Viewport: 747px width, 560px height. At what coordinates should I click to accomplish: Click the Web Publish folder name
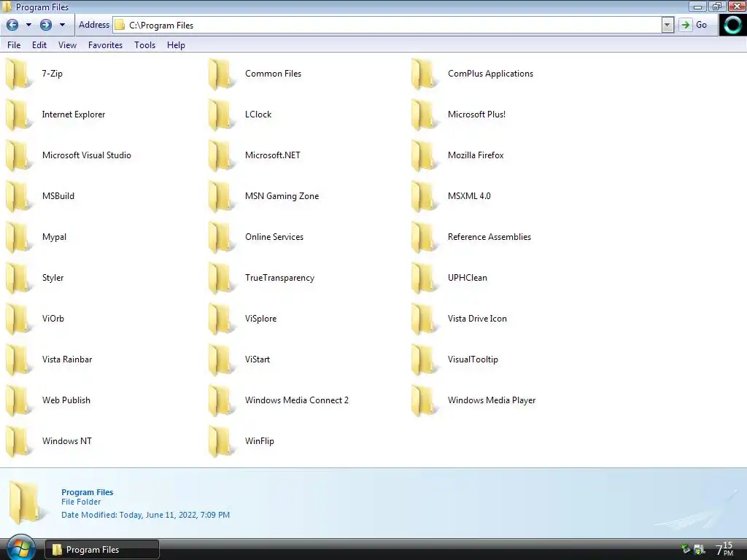(66, 400)
